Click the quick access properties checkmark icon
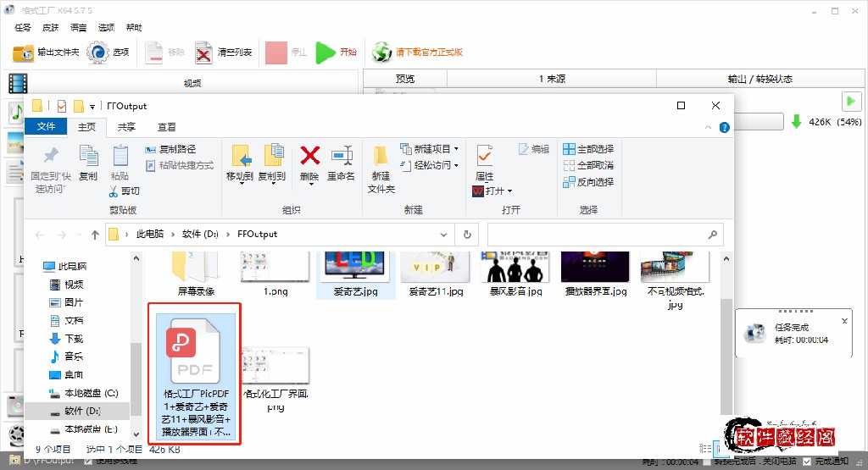 click(x=61, y=106)
